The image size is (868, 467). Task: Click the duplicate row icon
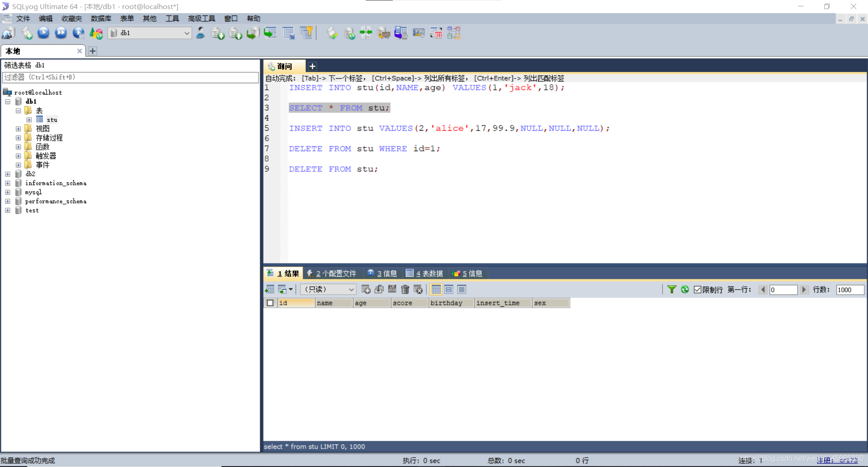point(379,290)
